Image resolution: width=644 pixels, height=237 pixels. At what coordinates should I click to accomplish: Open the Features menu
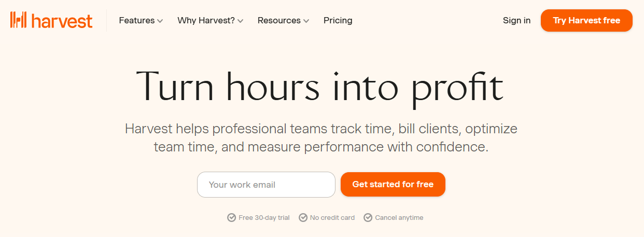137,21
